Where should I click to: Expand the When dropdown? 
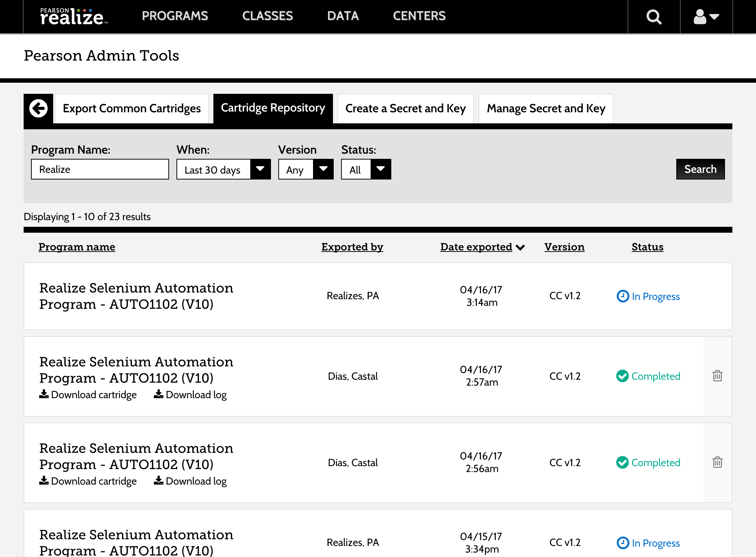223,170
